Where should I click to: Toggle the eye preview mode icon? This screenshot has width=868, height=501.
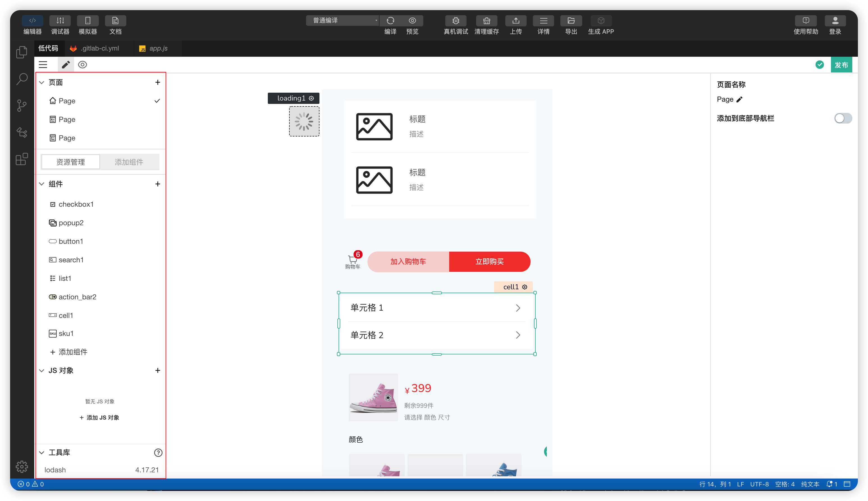pos(83,65)
